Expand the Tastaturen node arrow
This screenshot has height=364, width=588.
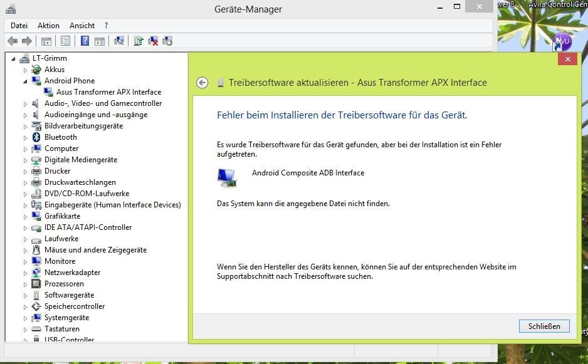(x=25, y=330)
